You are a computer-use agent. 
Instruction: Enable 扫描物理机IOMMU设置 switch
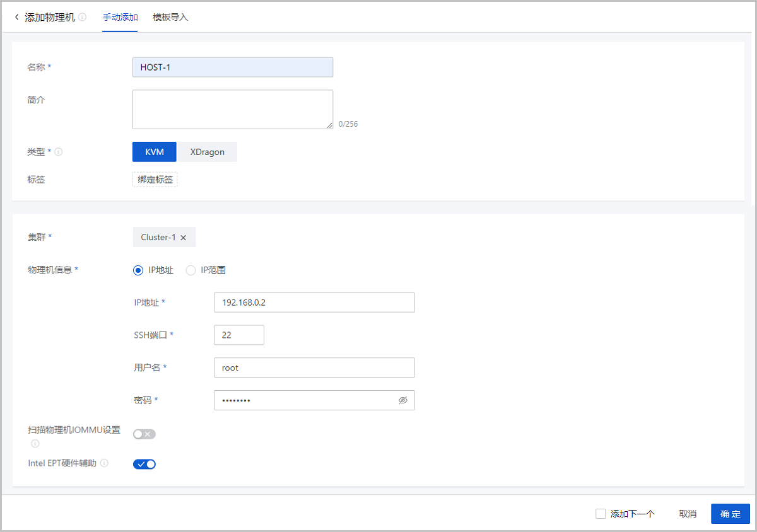[144, 434]
